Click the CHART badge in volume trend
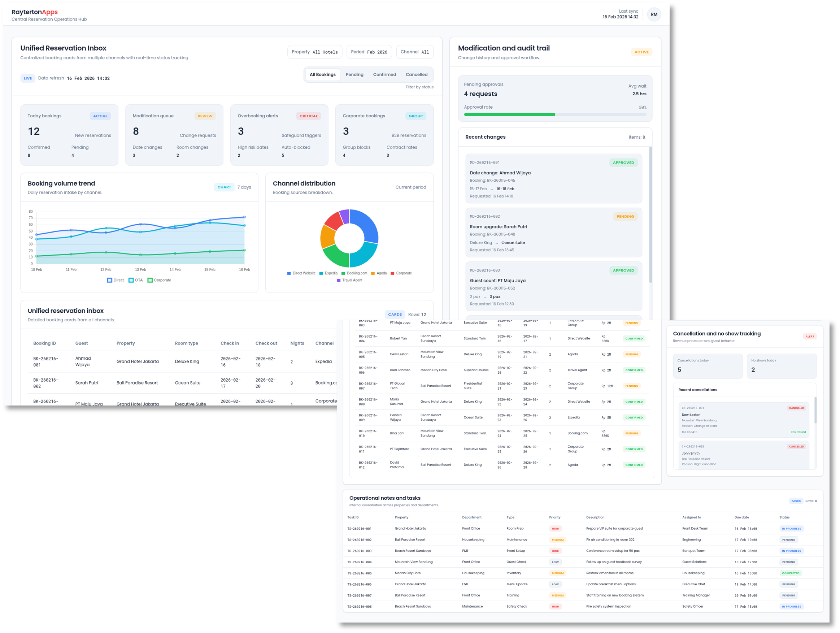This screenshot has width=840, height=633. [224, 187]
